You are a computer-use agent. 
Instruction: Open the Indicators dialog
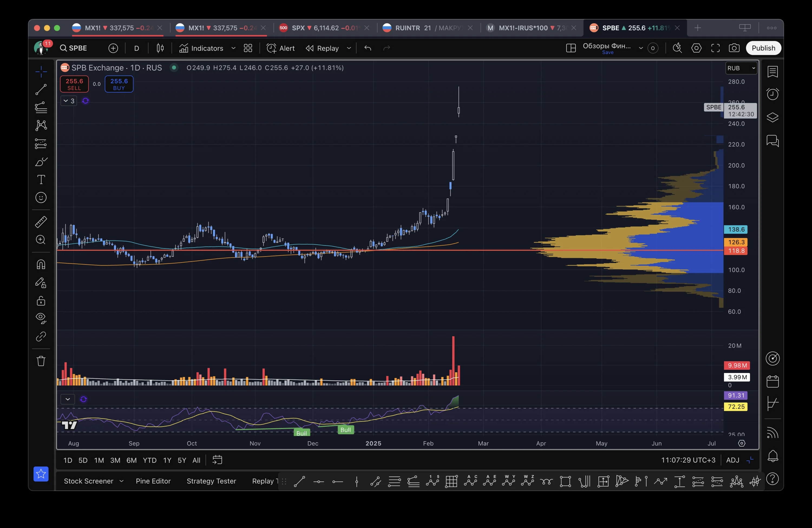(x=201, y=48)
